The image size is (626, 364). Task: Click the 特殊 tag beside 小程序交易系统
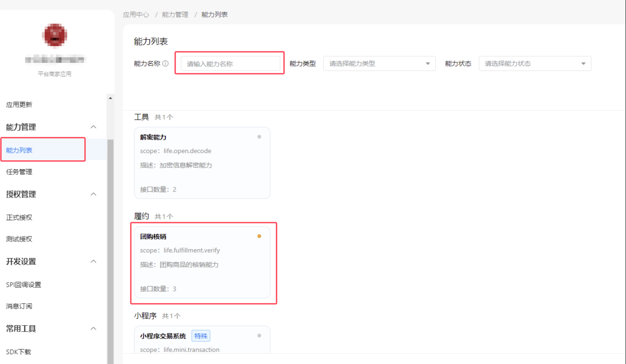(x=201, y=336)
